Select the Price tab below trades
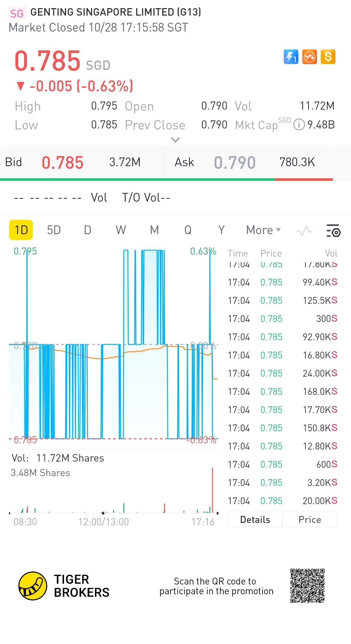 tap(310, 519)
